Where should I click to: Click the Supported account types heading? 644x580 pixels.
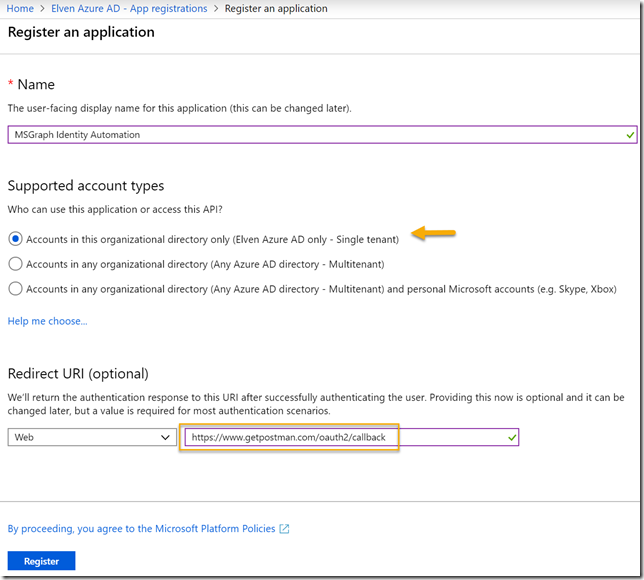point(86,186)
